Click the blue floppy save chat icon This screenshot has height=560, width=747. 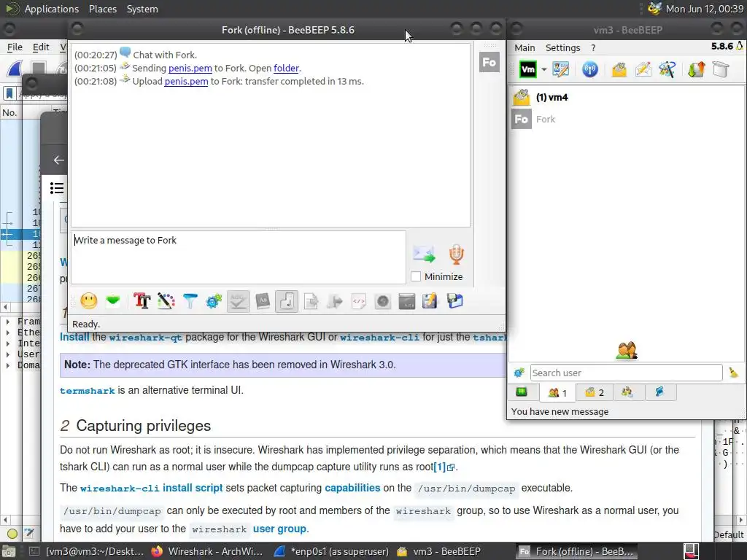point(454,301)
